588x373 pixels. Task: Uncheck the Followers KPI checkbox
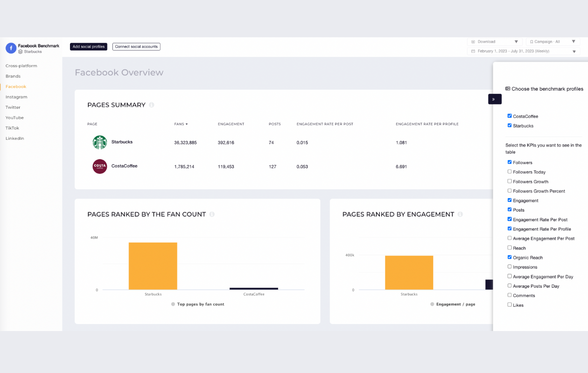[510, 162]
